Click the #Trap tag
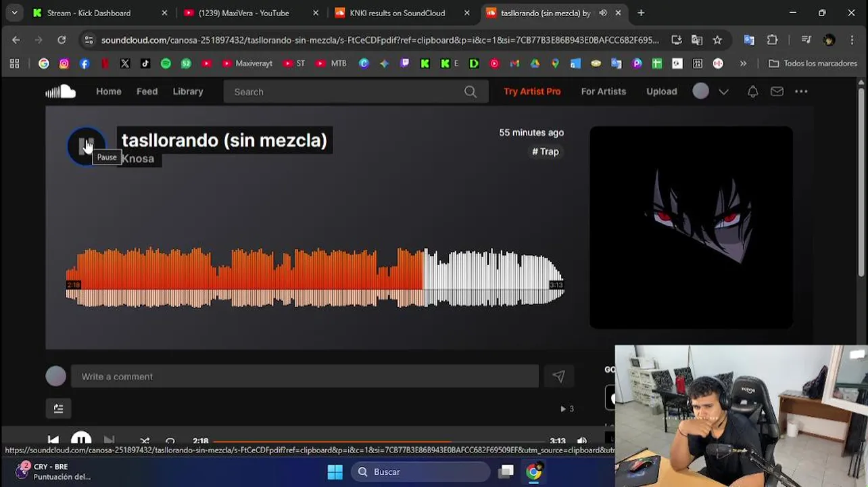This screenshot has height=487, width=868. pos(546,152)
